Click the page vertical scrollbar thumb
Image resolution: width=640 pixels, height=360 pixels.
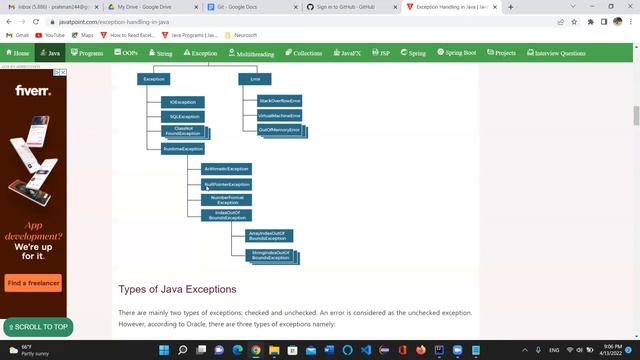pos(636,116)
